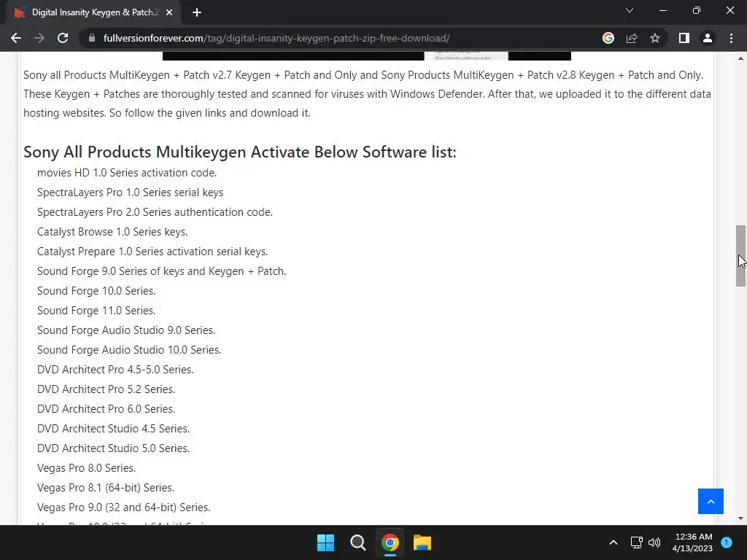Open the Chrome three-dot menu

tap(731, 38)
